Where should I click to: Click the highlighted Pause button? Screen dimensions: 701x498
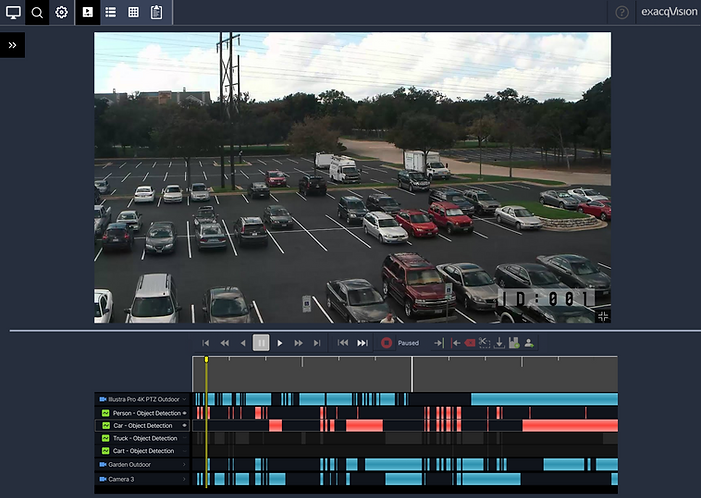point(261,343)
